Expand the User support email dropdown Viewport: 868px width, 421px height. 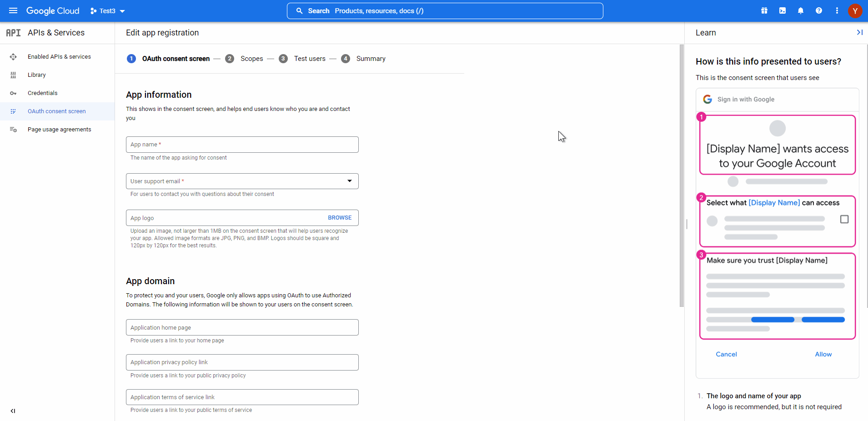[x=349, y=181]
